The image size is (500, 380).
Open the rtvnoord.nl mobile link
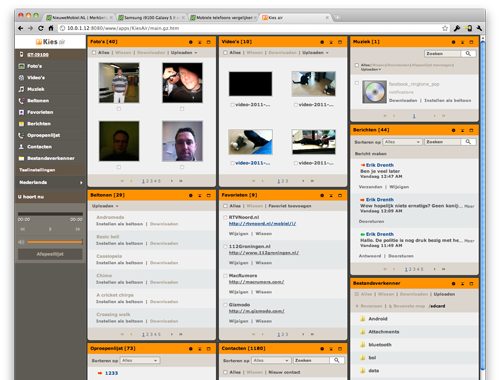(x=262, y=224)
